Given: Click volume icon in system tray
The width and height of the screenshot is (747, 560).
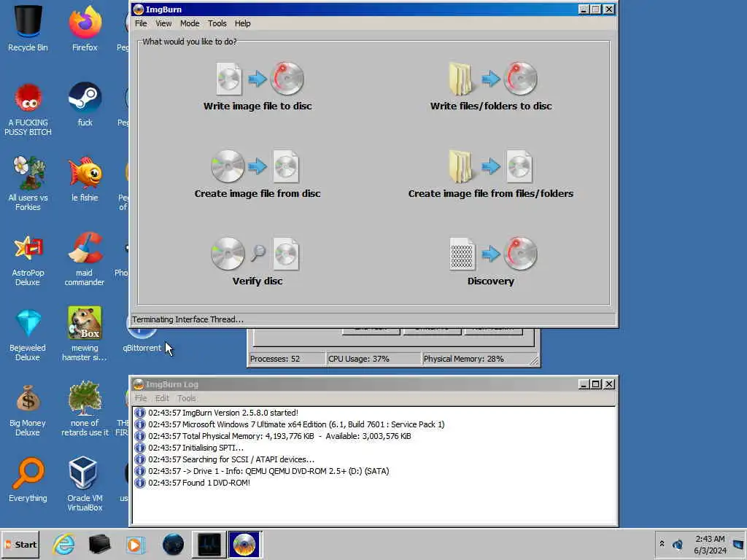Looking at the screenshot, I should click(x=678, y=544).
